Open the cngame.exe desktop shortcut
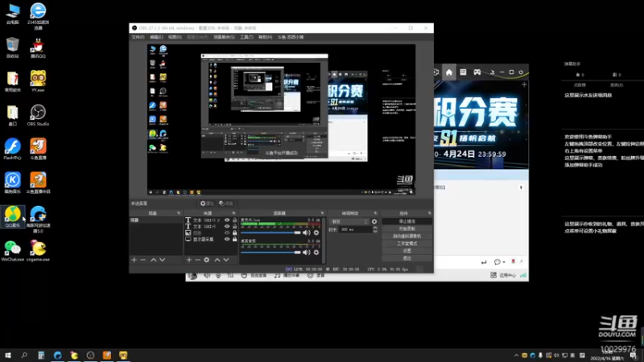Screen dimensions: 644x362 [x=38, y=251]
